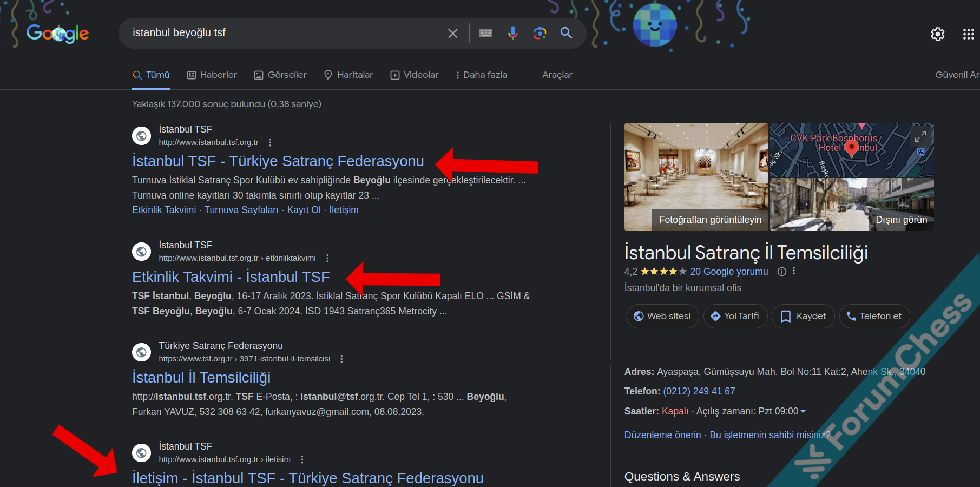980x487 pixels.
Task: Click the Kaydet save button
Action: click(803, 316)
